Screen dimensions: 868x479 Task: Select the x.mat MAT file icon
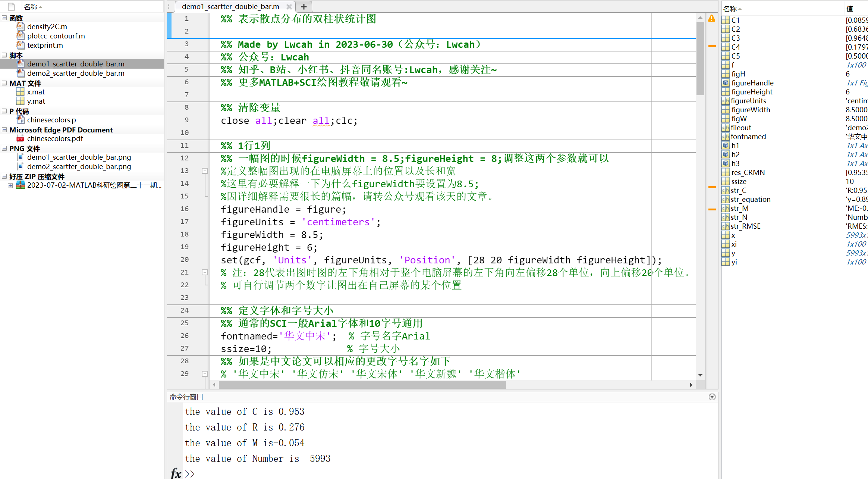pyautogui.click(x=21, y=92)
